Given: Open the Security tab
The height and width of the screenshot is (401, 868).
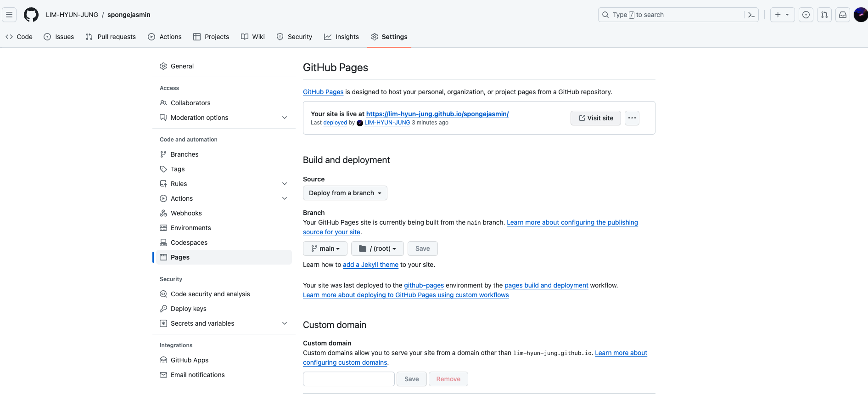Looking at the screenshot, I should [x=294, y=37].
